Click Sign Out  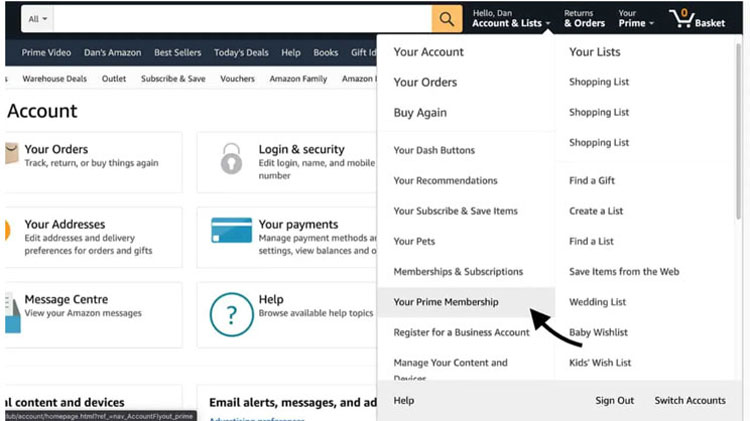coord(615,401)
